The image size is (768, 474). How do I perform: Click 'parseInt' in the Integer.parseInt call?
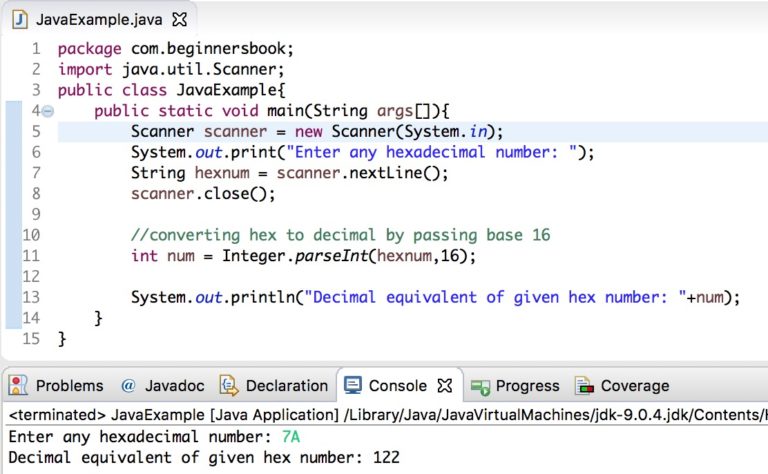[331, 256]
